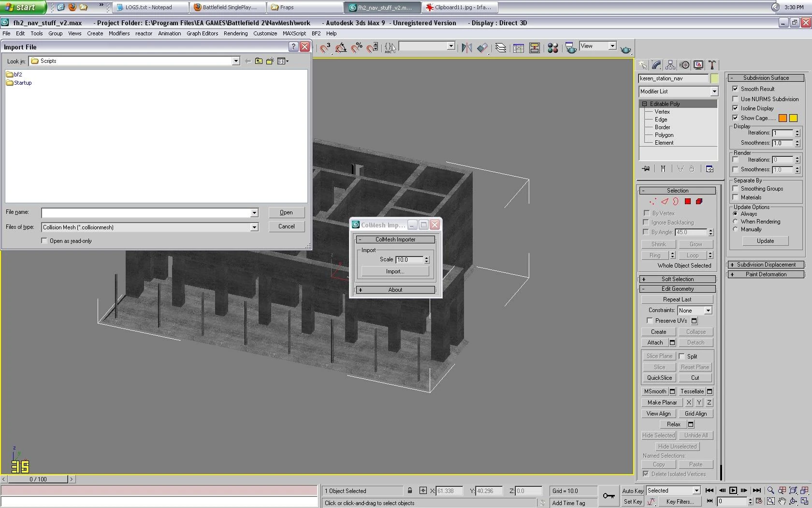Toggle the selection lock icon
This screenshot has width=812, height=508.
tap(410, 491)
